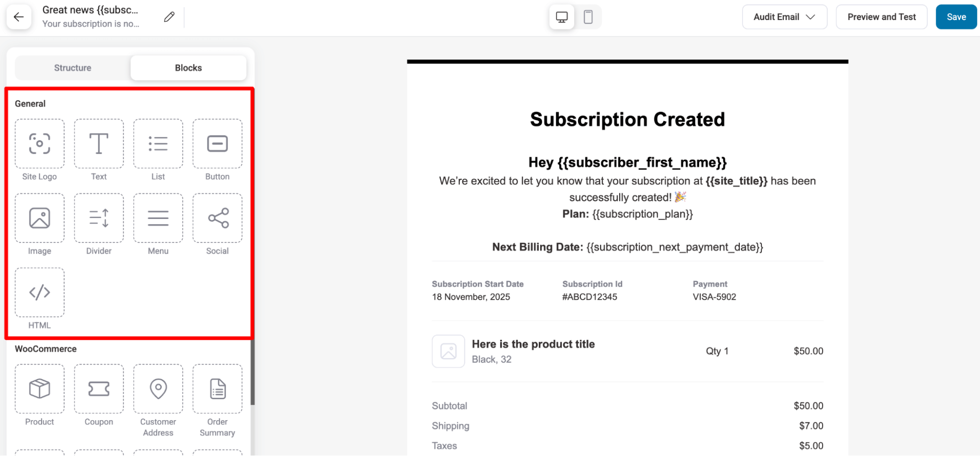This screenshot has width=980, height=456.
Task: Select the Text block icon
Action: (x=99, y=144)
